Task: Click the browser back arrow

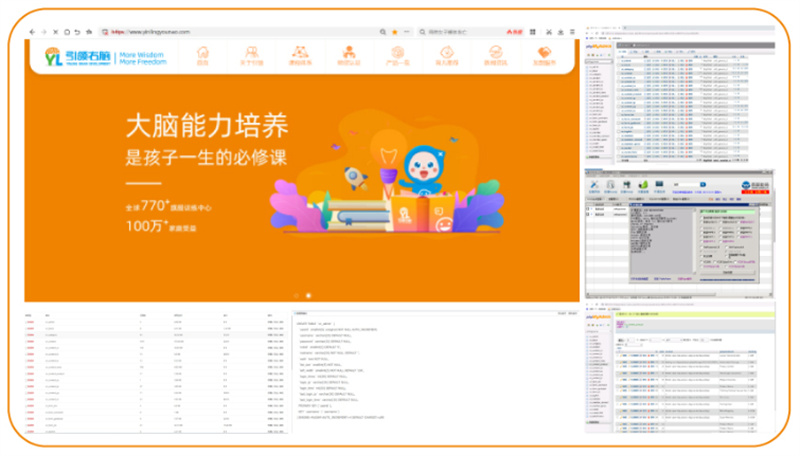Action: tap(32, 32)
